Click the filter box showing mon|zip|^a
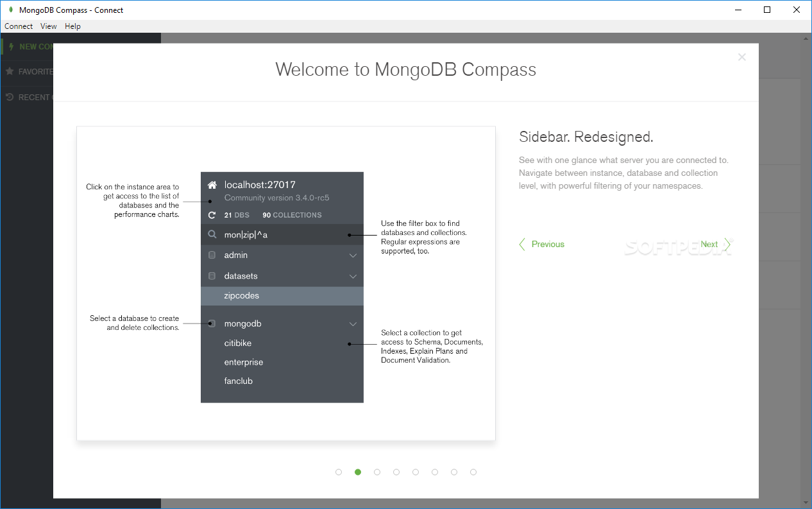 pyautogui.click(x=282, y=235)
